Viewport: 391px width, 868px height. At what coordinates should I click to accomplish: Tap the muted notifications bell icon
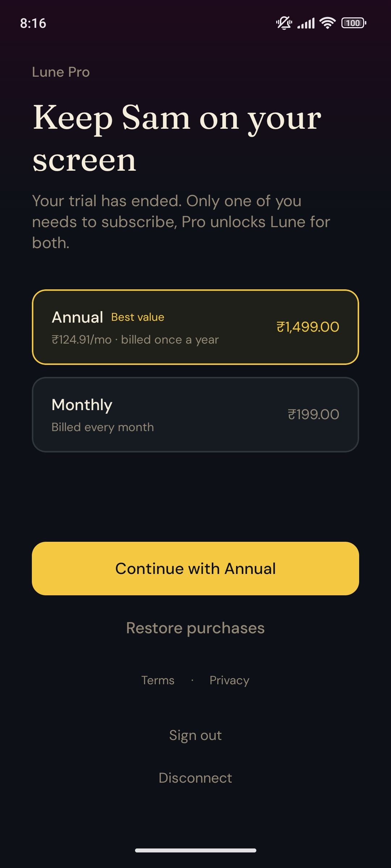(x=284, y=23)
